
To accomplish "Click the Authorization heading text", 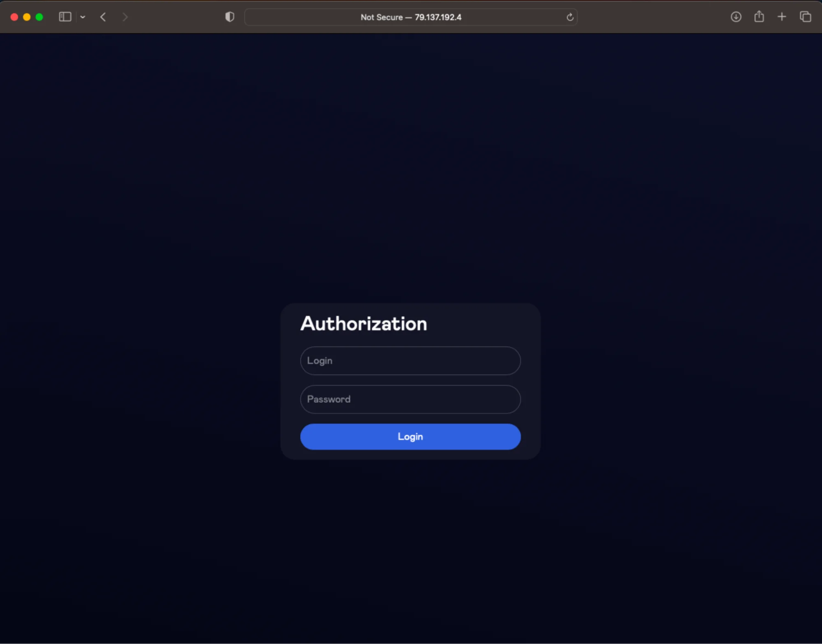I will [x=364, y=324].
